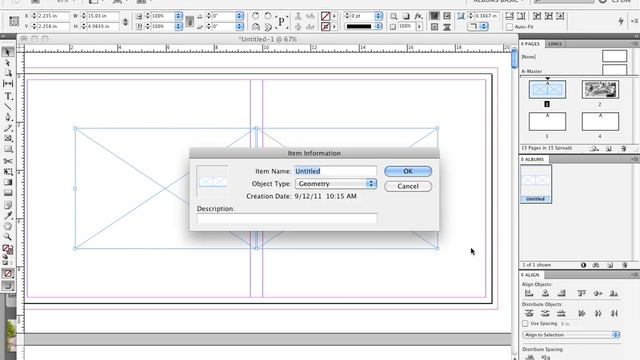Click the fill color swatch in Control bar
The width and height of the screenshot is (640, 360).
click(x=325, y=16)
